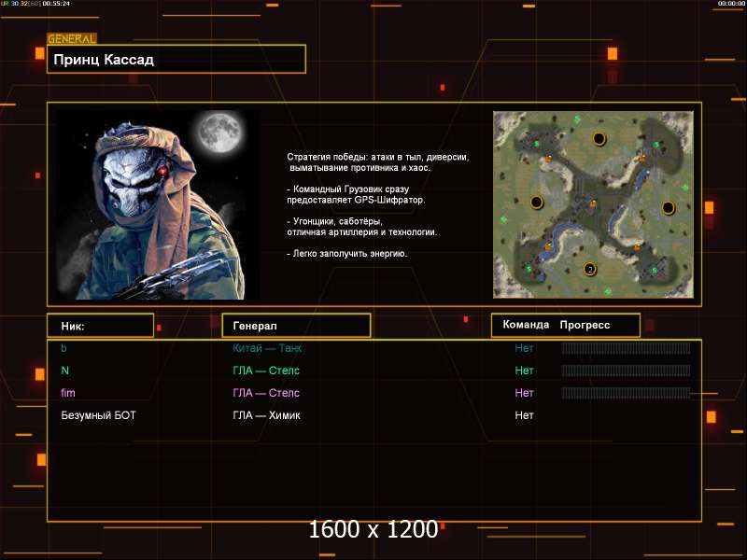This screenshot has height=560, width=747.
Task: Click the 'Ник:' column header
Action: (x=101, y=326)
